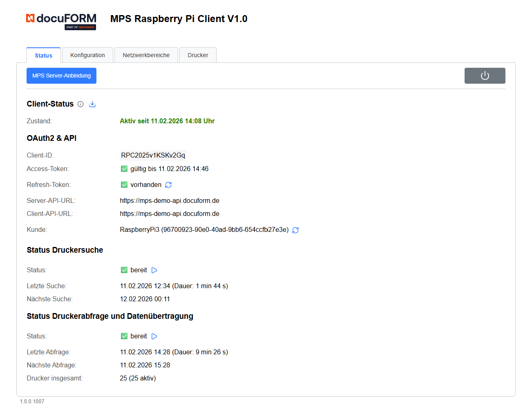Screen dimensions: 532x418
Task: Click the version number 1.0.0.1007
Action: pyautogui.click(x=31, y=401)
